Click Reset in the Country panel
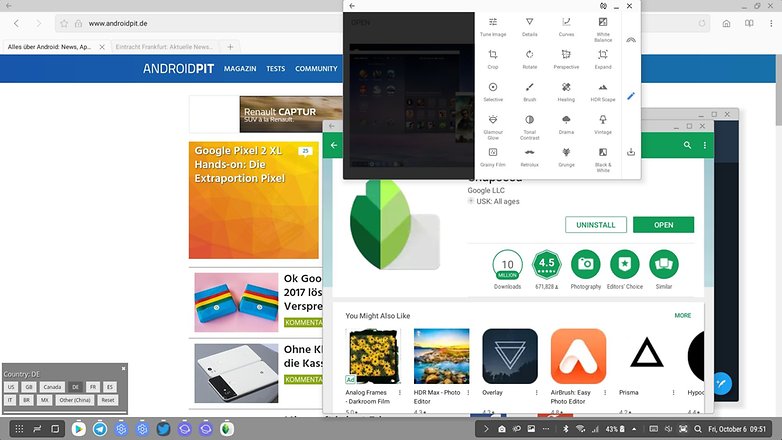This screenshot has height=440, width=782. click(x=108, y=400)
